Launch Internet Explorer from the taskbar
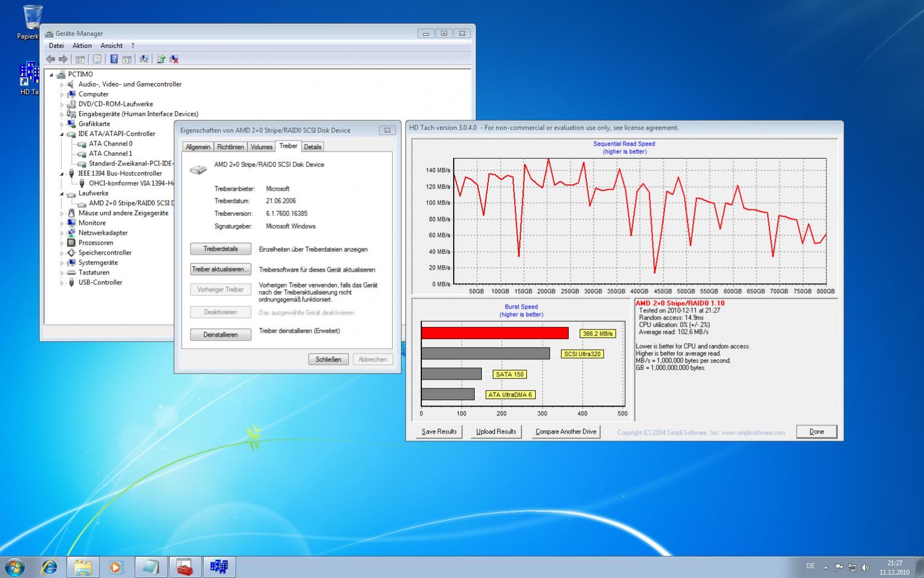 point(50,566)
